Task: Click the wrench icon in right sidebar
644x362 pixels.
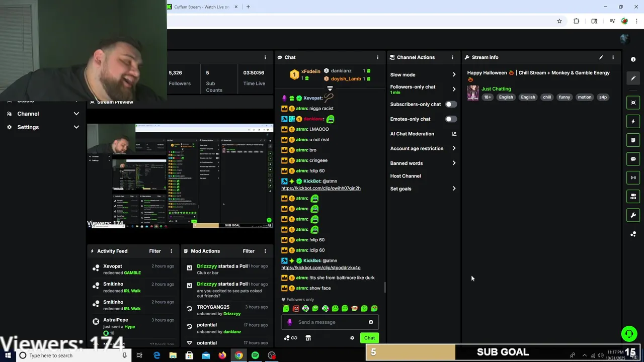Action: (633, 215)
